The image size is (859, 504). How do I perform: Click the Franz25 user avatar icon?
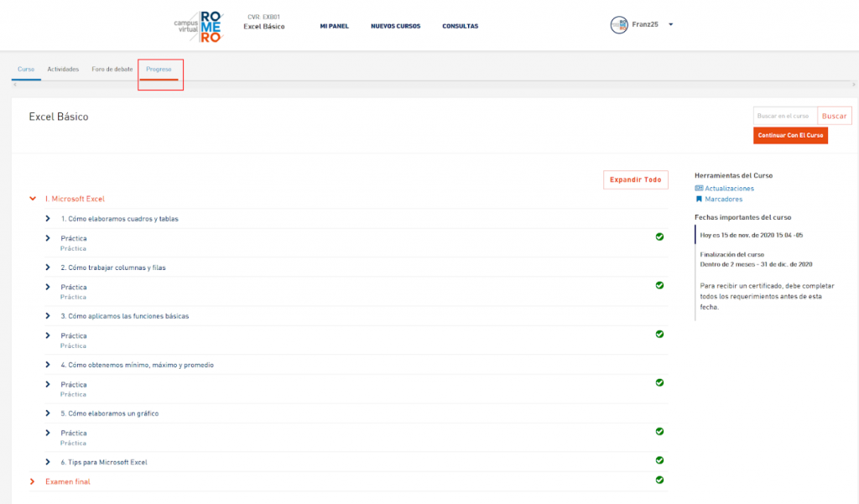619,24
